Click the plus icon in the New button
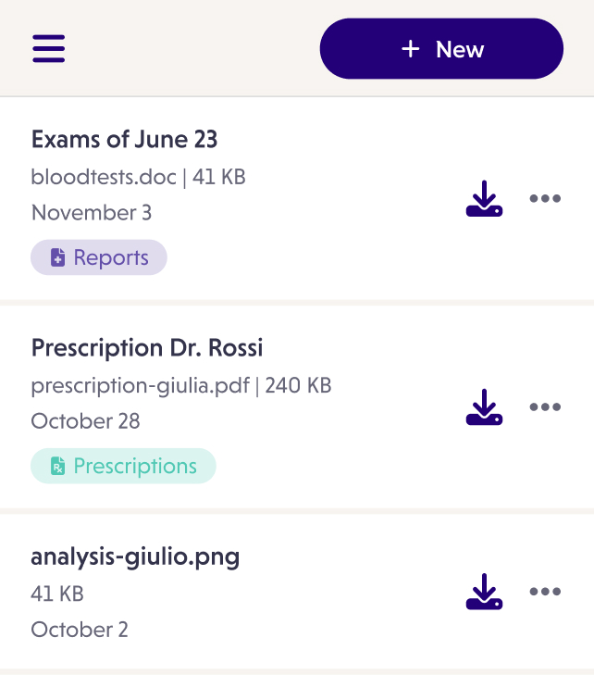This screenshot has width=594, height=700. pos(411,49)
